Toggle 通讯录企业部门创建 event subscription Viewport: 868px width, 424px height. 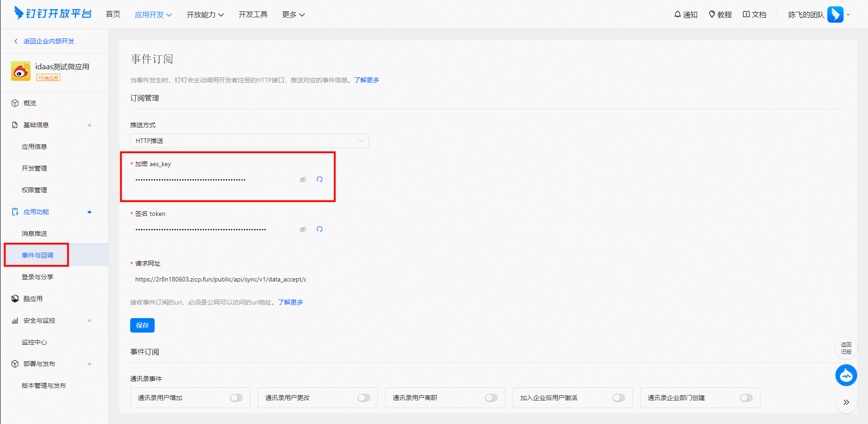pos(746,398)
